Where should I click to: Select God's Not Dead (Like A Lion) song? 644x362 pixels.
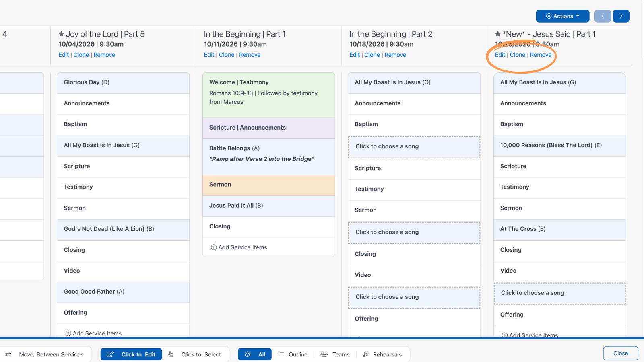point(123,229)
